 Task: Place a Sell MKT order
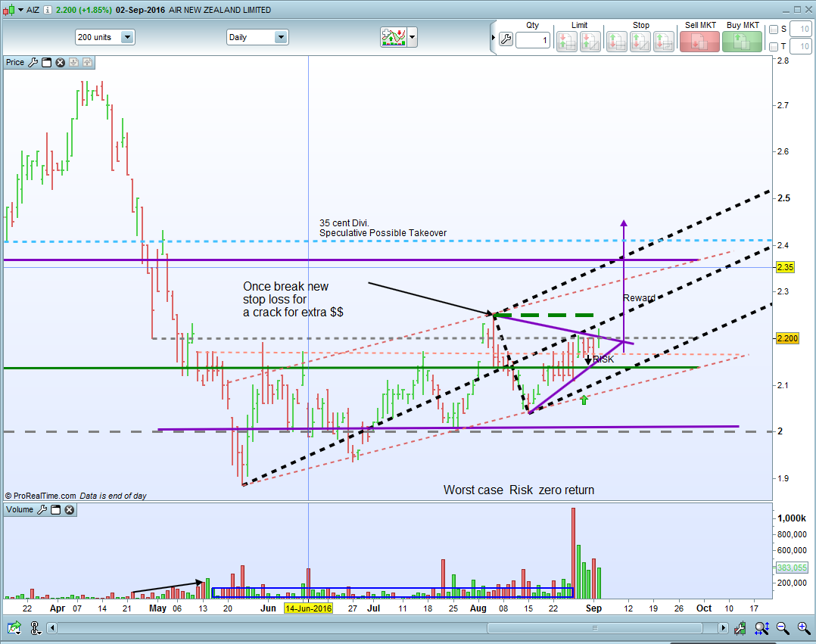(700, 42)
